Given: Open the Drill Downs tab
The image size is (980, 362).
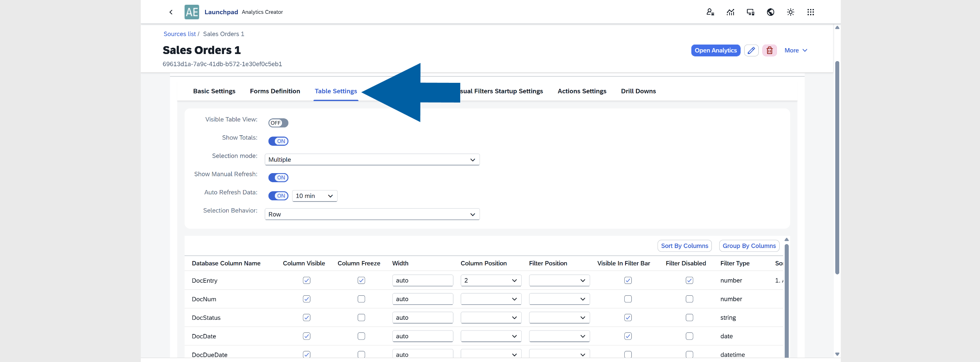Looking at the screenshot, I should [638, 91].
